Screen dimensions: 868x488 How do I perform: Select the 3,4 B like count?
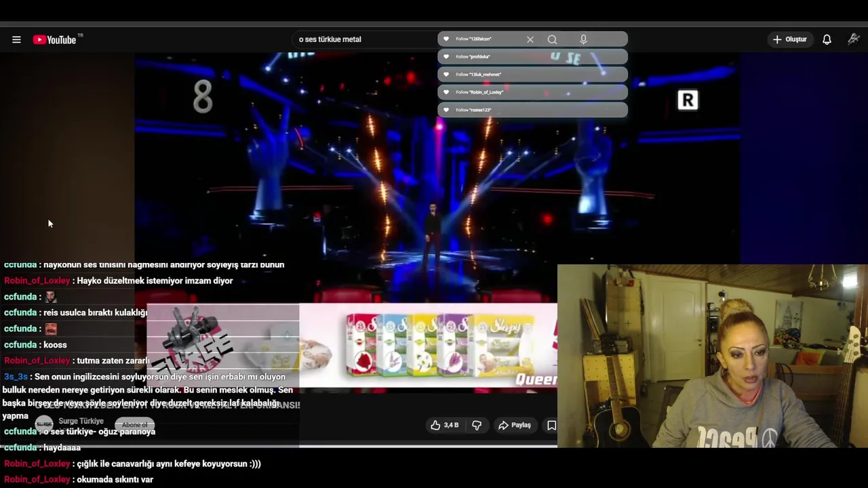click(x=451, y=425)
